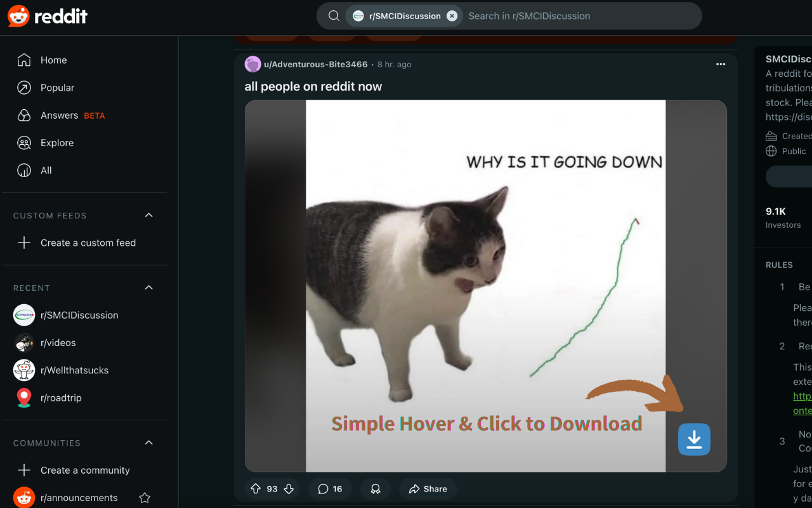Screen dimensions: 812x508
Task: Open u/Adventurous-Bite3466 profile
Action: click(x=316, y=64)
